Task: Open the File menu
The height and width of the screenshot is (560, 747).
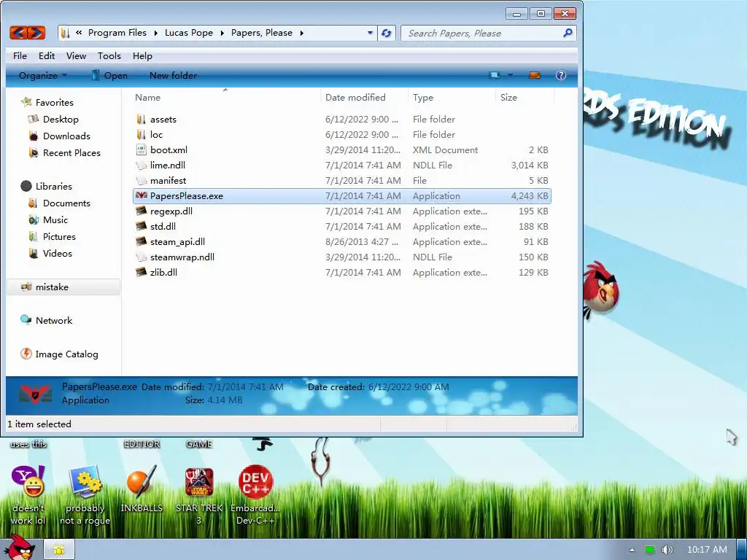Action: pyautogui.click(x=20, y=55)
